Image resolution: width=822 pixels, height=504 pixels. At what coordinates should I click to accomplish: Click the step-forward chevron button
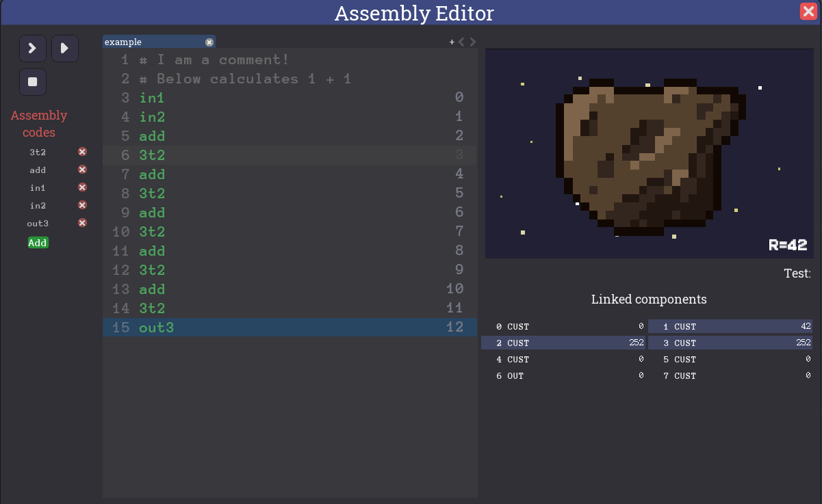pyautogui.click(x=32, y=49)
